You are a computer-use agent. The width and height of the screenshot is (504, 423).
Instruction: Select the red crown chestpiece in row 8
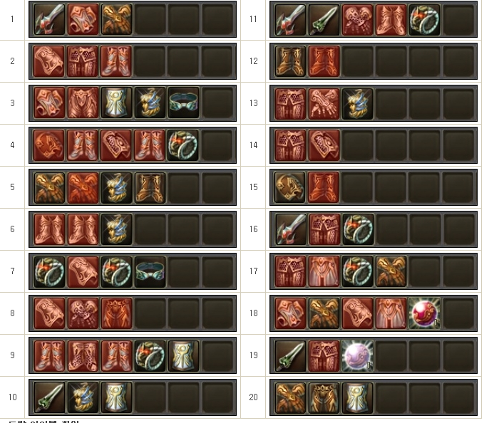[x=116, y=313]
